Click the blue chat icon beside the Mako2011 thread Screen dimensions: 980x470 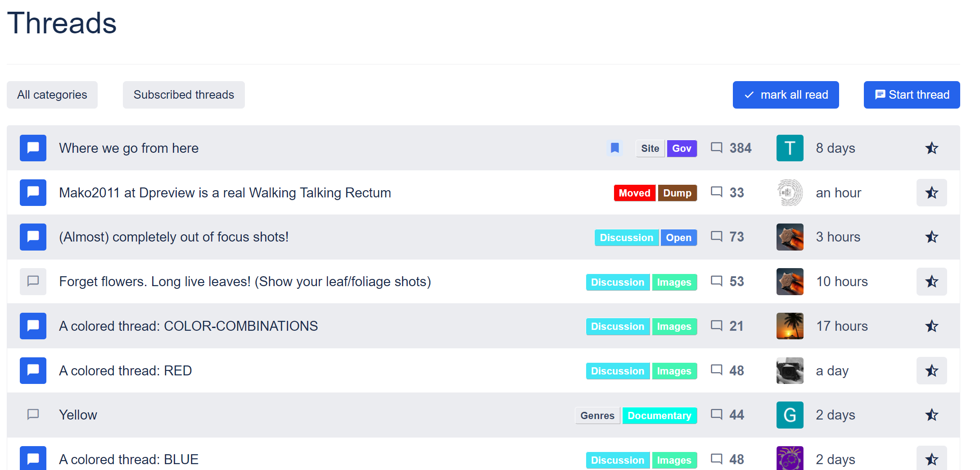tap(33, 192)
